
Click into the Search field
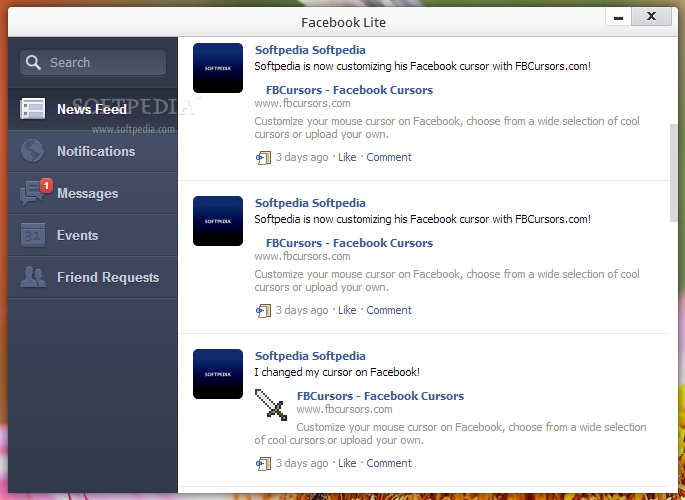(93, 62)
